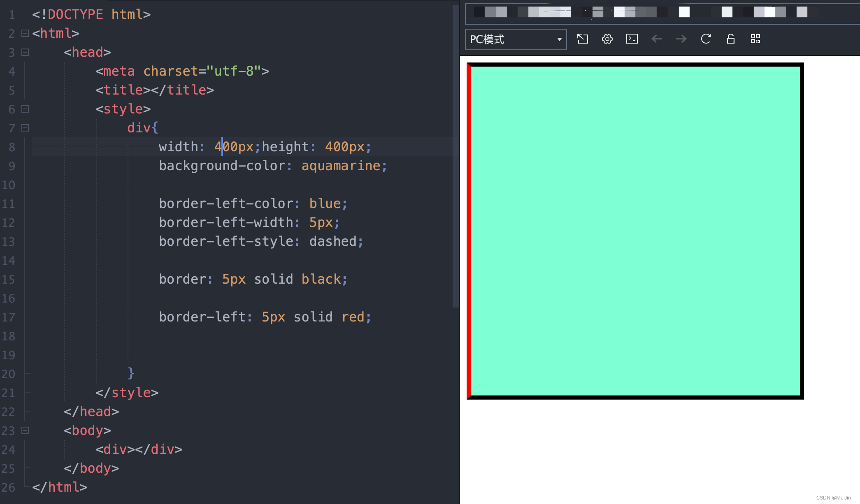The height and width of the screenshot is (504, 860).
Task: Click the address bar in preview pane
Action: click(x=662, y=13)
